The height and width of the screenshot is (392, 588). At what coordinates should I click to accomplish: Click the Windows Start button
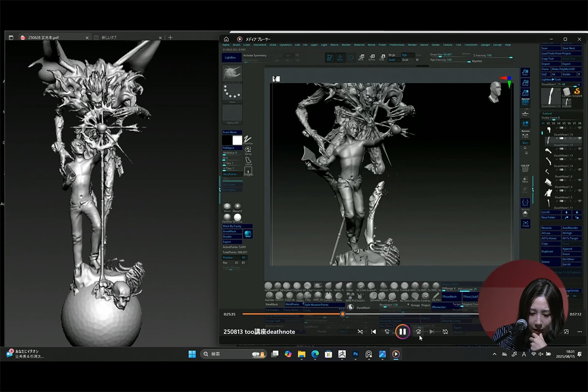tap(192, 354)
